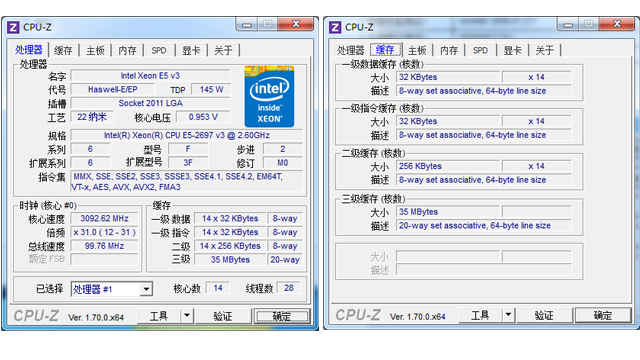The height and width of the screenshot is (360, 640).
Task: Click the thread count value '28'
Action: 289,288
